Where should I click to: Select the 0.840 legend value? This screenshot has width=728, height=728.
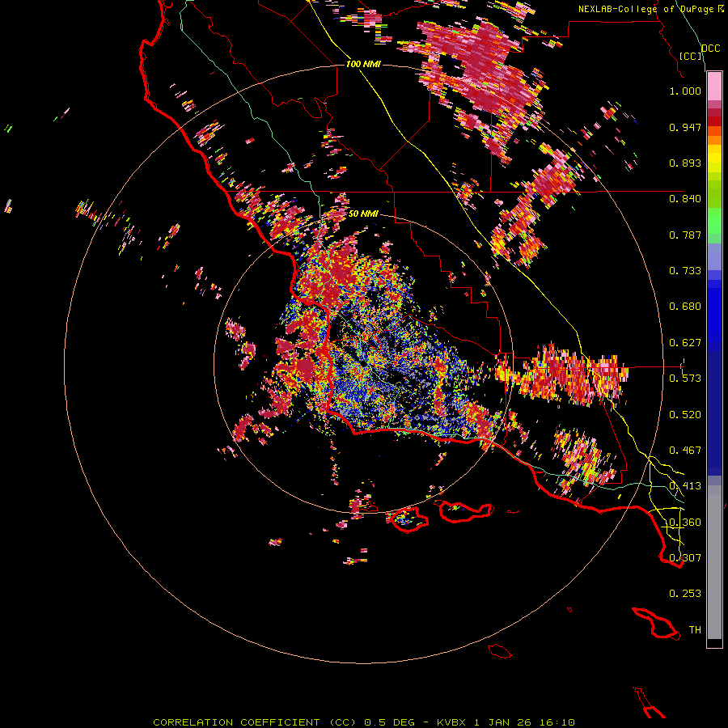coord(685,199)
